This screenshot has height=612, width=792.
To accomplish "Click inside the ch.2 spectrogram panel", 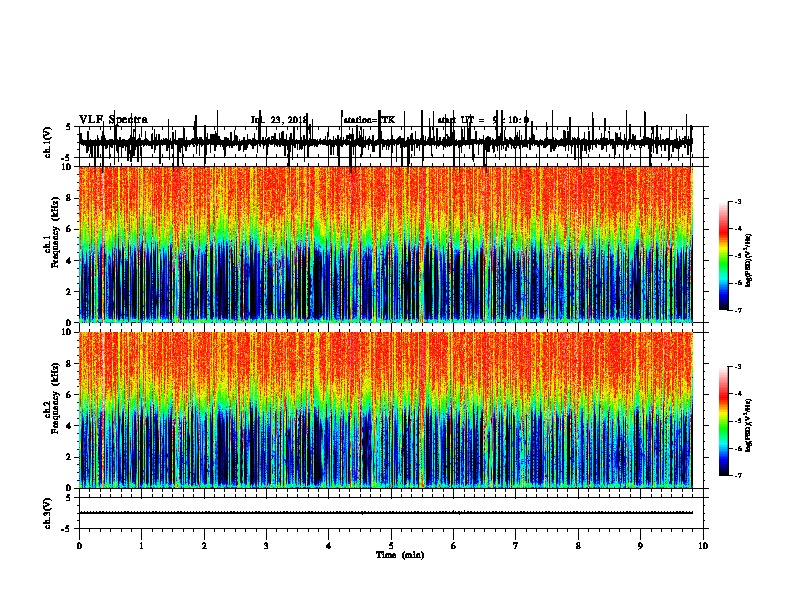I will click(385, 410).
